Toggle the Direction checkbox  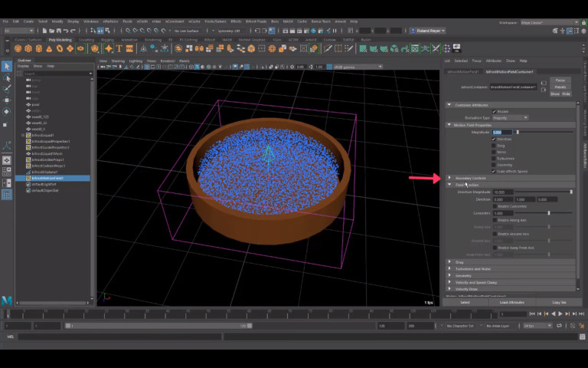pos(494,140)
